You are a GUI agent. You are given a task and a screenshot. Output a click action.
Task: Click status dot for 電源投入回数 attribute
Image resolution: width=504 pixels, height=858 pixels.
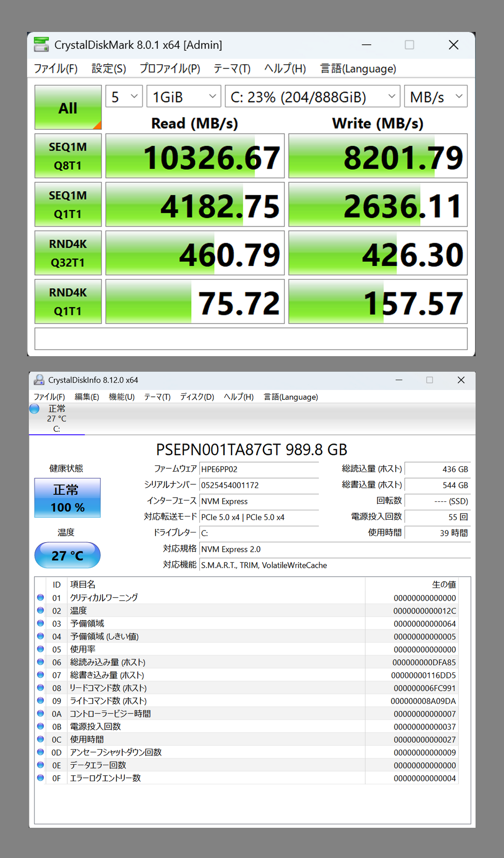pyautogui.click(x=40, y=726)
